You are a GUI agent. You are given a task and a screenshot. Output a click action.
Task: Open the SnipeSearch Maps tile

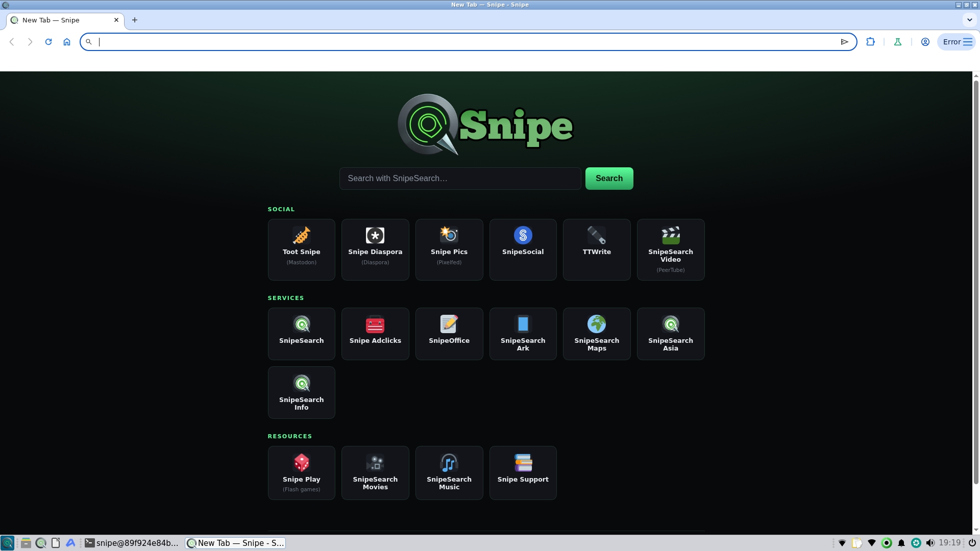click(597, 334)
